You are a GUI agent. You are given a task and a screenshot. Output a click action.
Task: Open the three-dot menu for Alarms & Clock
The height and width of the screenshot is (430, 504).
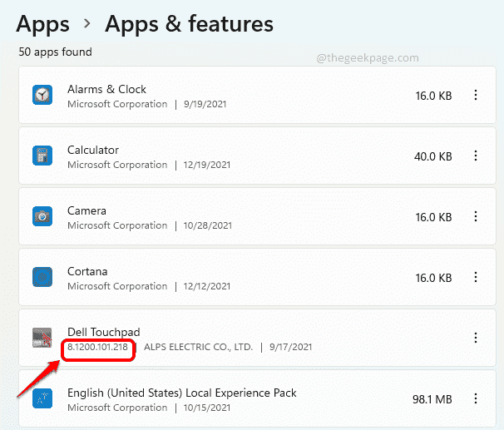click(476, 96)
